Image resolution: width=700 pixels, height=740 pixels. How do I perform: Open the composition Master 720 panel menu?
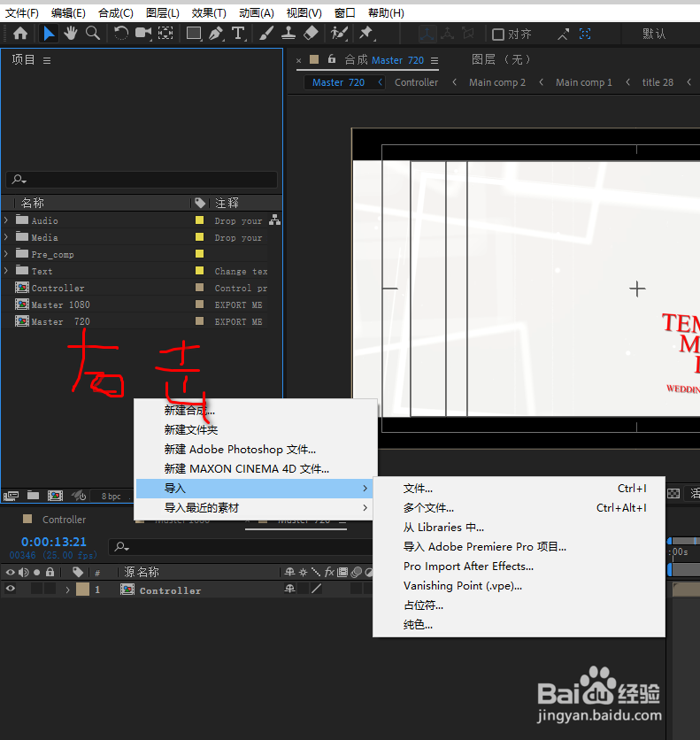[435, 60]
